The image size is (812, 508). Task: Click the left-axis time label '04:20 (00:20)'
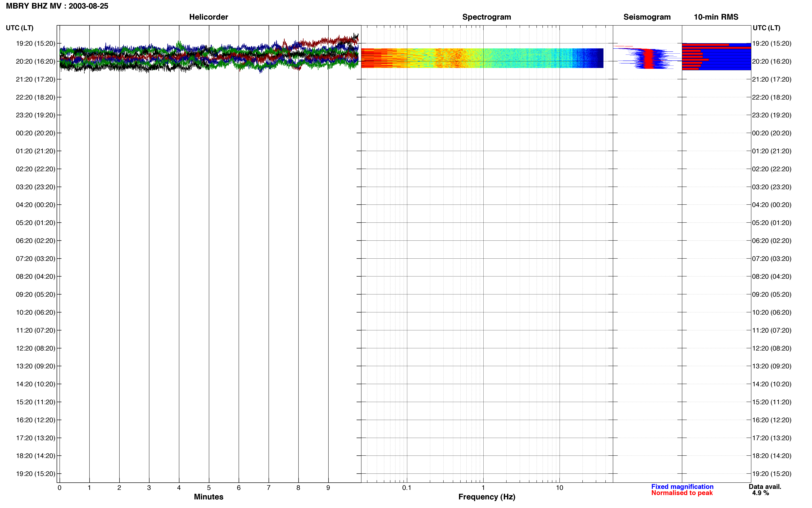coord(35,205)
